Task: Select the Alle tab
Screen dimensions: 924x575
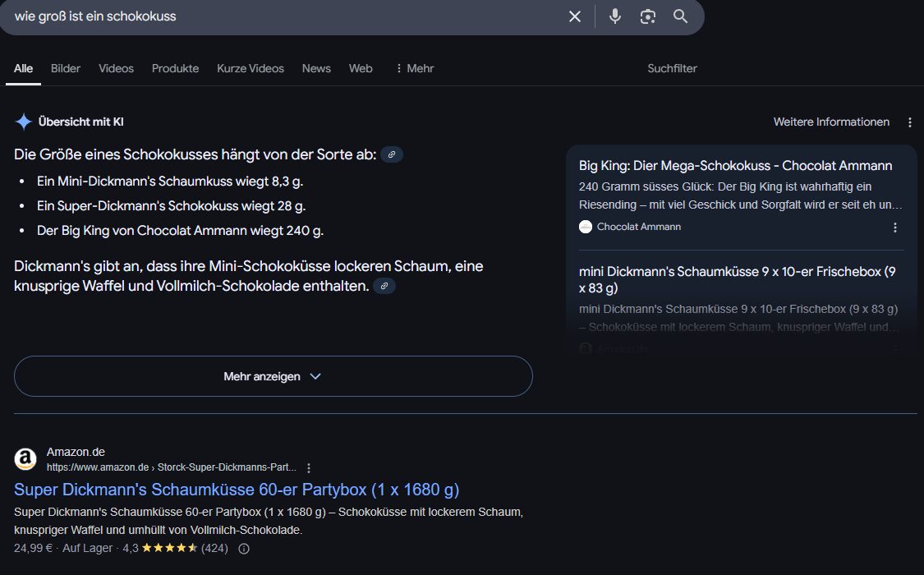Action: click(x=24, y=68)
